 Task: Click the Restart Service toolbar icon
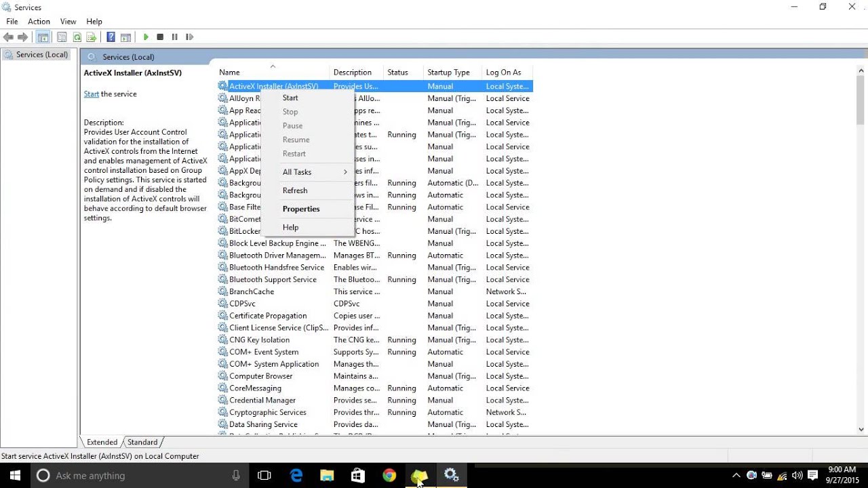tap(189, 37)
